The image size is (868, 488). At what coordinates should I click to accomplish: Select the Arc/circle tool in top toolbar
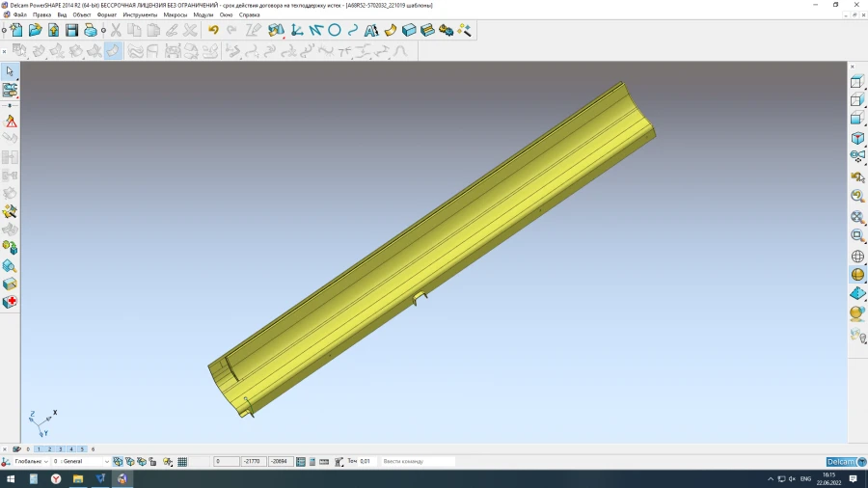coord(335,31)
